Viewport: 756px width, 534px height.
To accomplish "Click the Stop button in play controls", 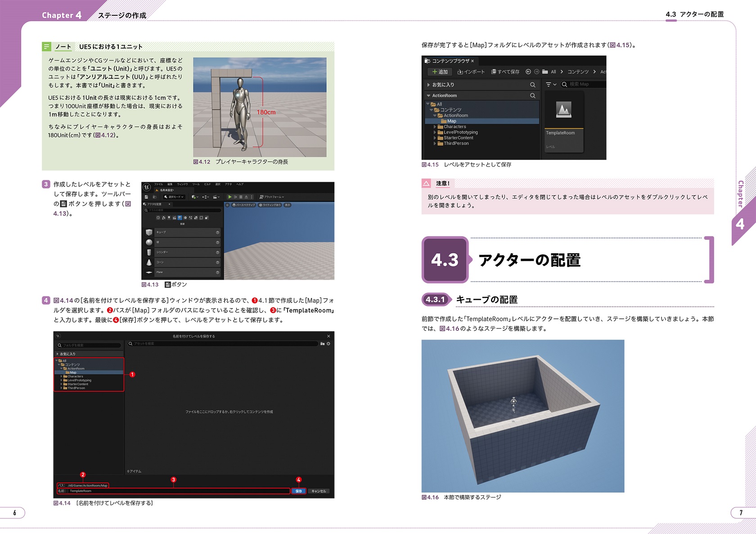I will click(x=241, y=197).
